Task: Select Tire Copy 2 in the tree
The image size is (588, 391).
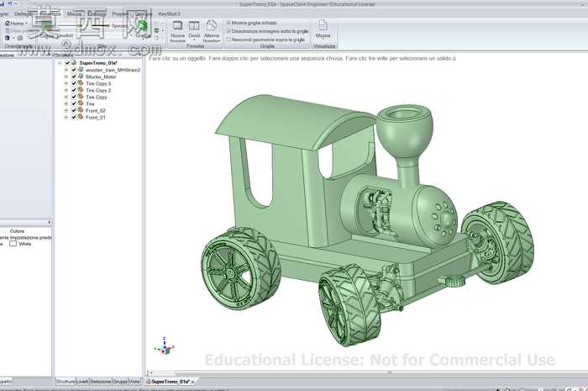Action: [98, 91]
